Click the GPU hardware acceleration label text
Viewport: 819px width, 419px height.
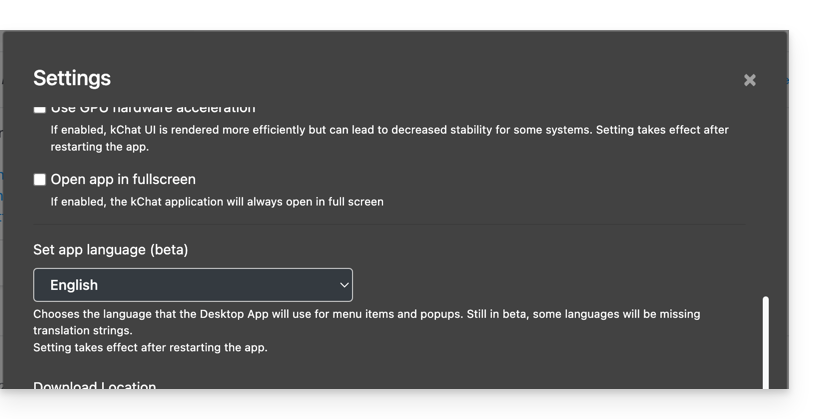click(x=153, y=109)
